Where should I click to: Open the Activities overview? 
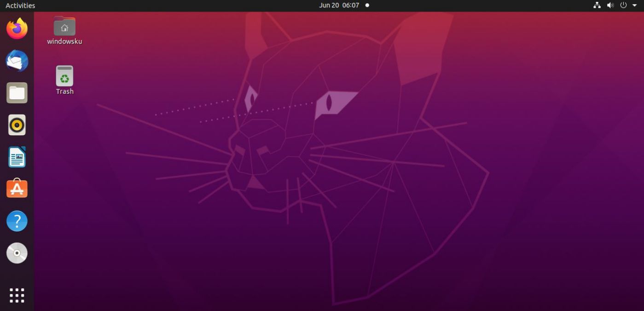click(x=20, y=6)
